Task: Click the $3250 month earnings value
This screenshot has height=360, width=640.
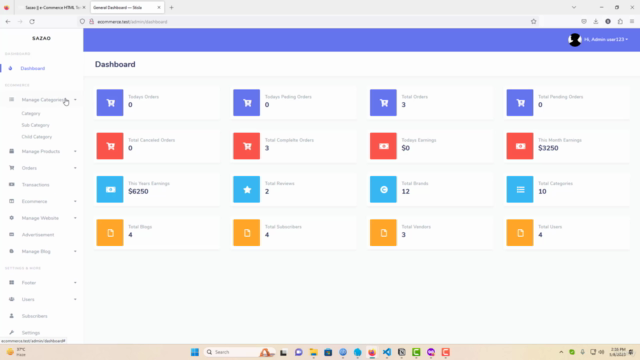Action: tap(548, 148)
